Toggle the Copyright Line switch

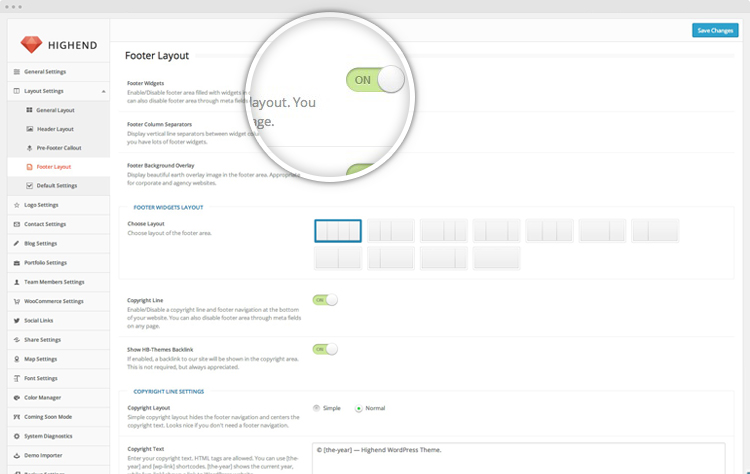pyautogui.click(x=325, y=300)
